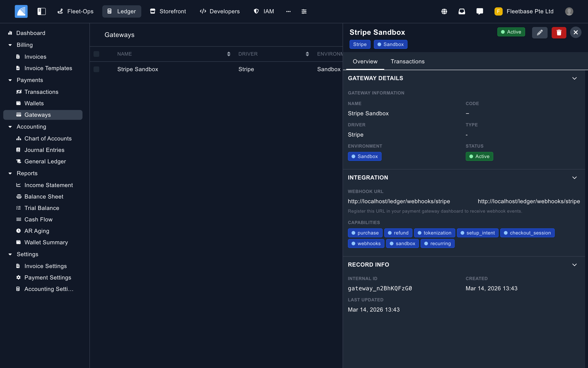Switch to the Transactions tab
This screenshot has width=588, height=368.
tap(408, 62)
